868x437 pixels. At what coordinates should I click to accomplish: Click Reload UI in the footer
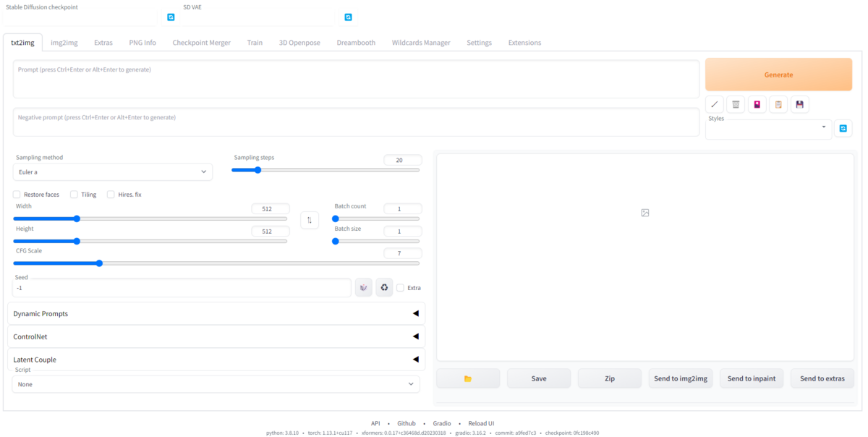[481, 423]
